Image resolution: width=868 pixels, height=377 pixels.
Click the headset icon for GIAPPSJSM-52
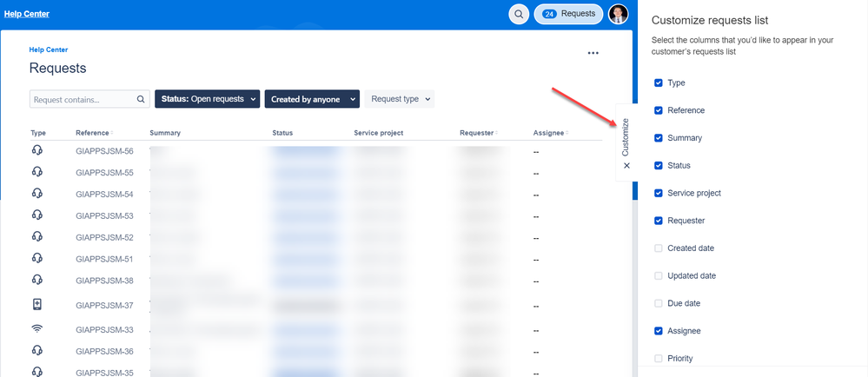coord(37,236)
